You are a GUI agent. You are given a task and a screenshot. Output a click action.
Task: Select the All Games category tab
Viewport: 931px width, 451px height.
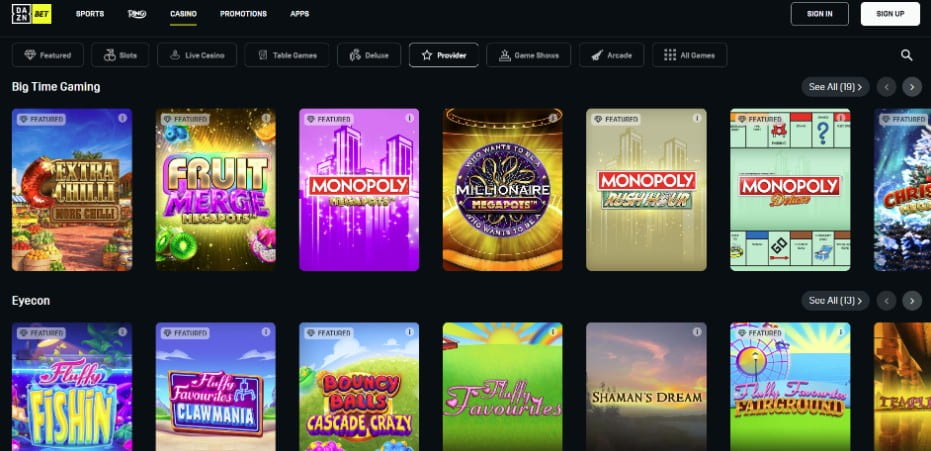click(x=689, y=55)
